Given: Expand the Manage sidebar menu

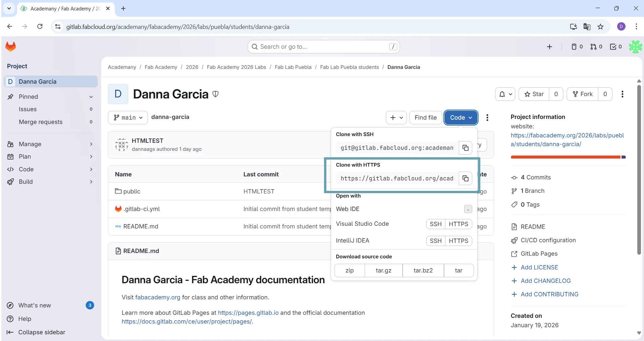Looking at the screenshot, I should point(50,144).
